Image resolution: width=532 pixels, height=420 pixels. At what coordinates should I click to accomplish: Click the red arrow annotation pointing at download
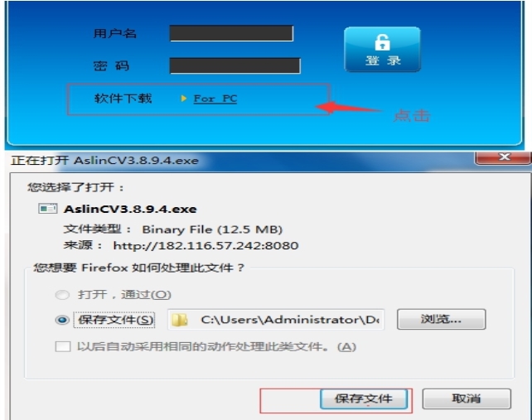click(348, 108)
